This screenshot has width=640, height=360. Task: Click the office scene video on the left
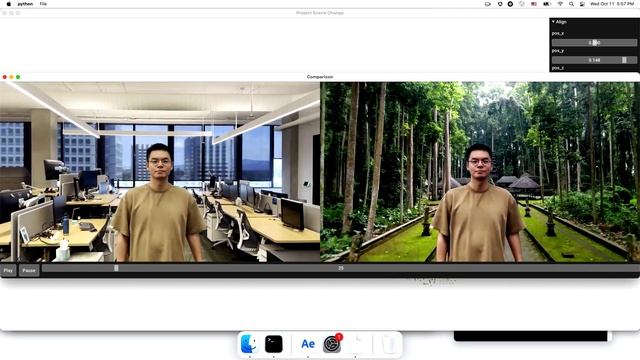[160, 171]
